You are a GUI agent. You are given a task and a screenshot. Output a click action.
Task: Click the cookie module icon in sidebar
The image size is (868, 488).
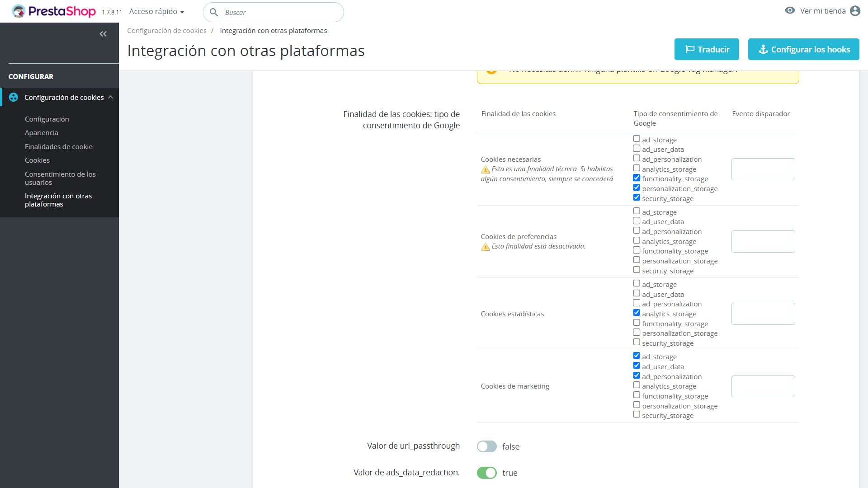tap(14, 97)
